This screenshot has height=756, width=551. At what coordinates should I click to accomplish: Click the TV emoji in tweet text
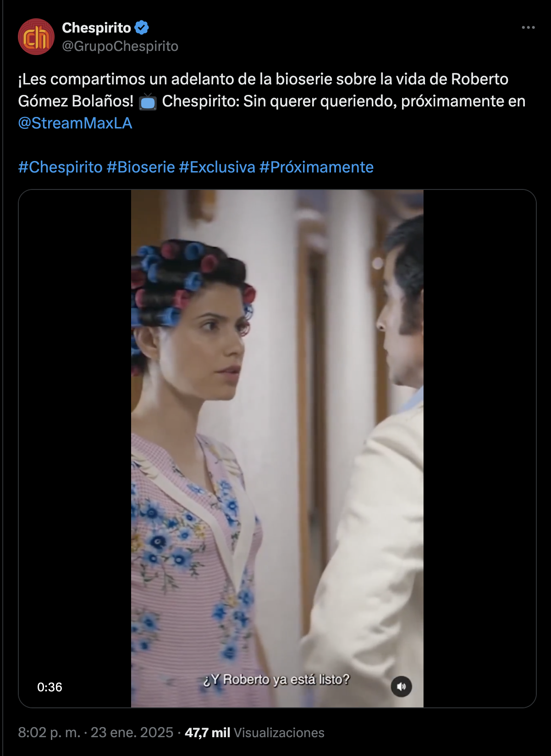pos(148,101)
